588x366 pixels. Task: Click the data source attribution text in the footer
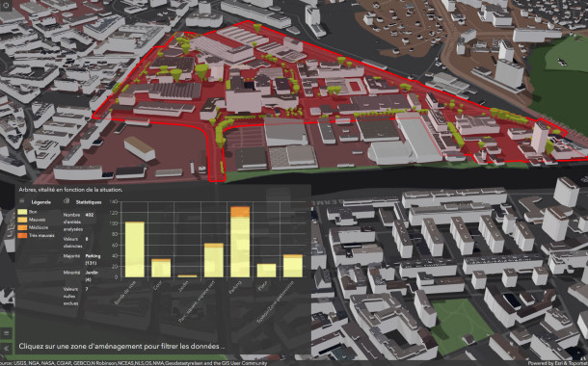tap(133, 363)
